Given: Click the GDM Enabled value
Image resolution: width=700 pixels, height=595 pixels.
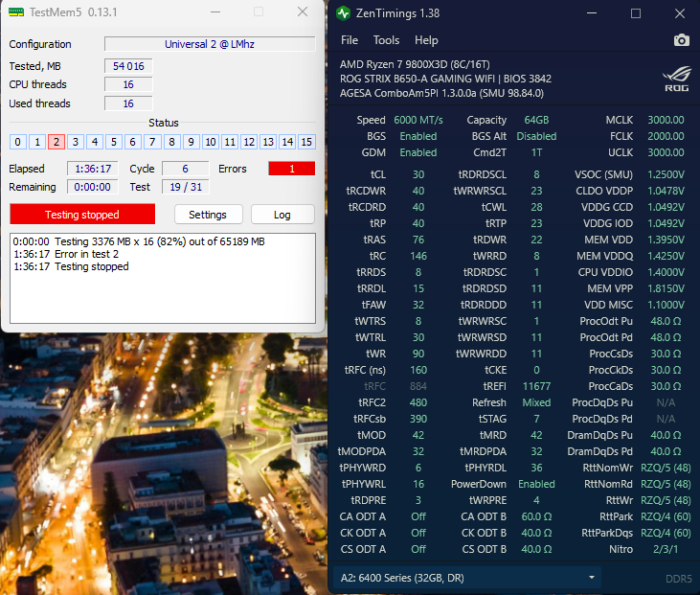Looking at the screenshot, I should tap(418, 152).
